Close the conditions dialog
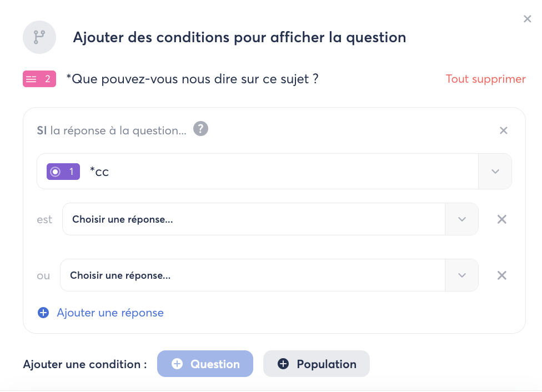Screen dimensions: 542x392 coord(528,19)
